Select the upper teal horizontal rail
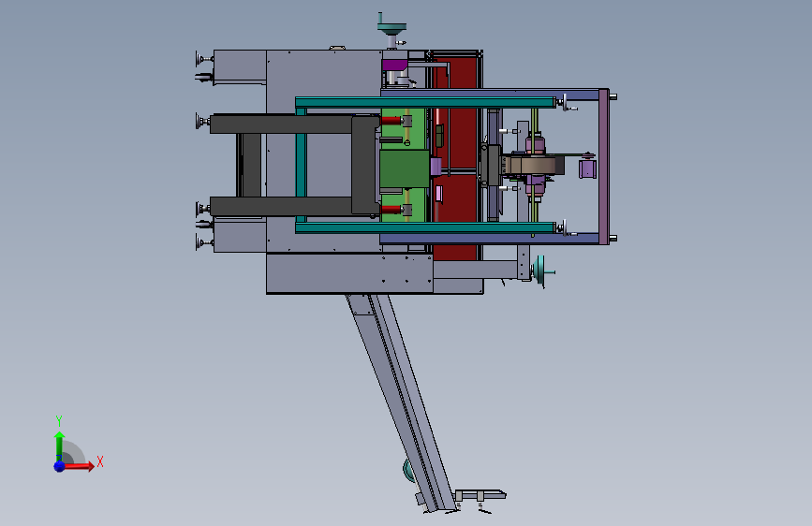 (x=425, y=103)
